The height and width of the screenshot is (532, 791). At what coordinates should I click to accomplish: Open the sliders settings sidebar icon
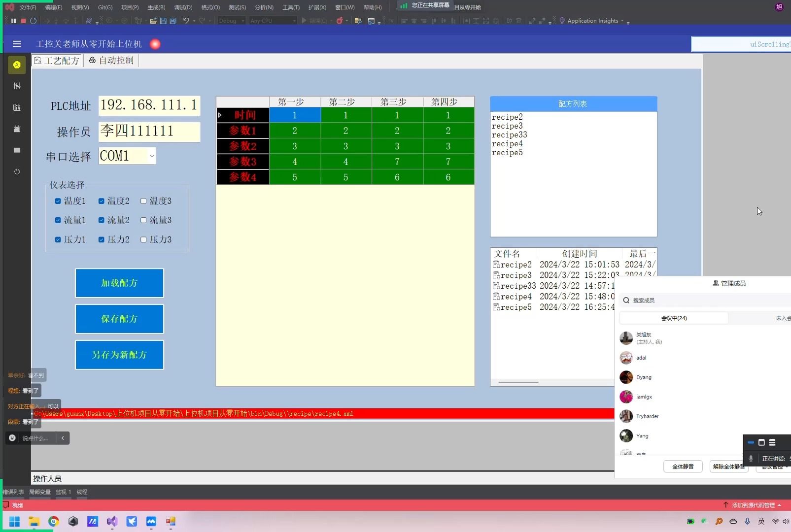click(17, 86)
